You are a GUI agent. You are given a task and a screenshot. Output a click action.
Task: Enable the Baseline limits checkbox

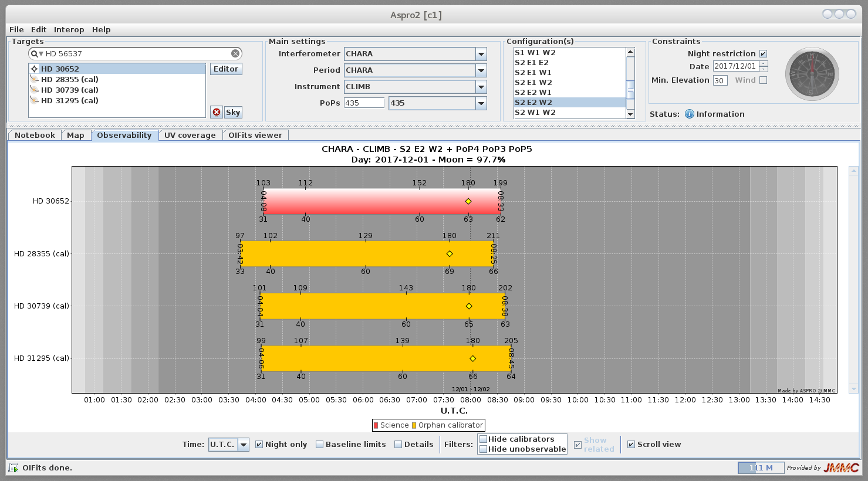coord(319,444)
